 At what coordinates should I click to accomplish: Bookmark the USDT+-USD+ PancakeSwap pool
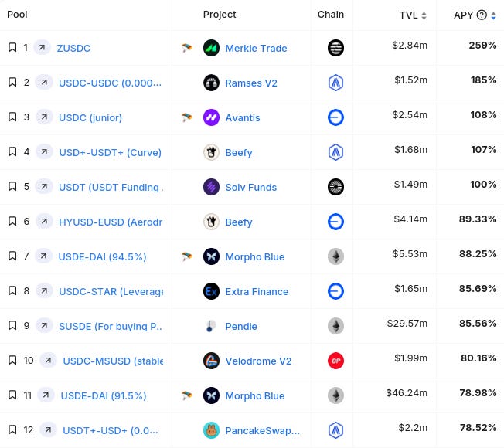pos(12,429)
